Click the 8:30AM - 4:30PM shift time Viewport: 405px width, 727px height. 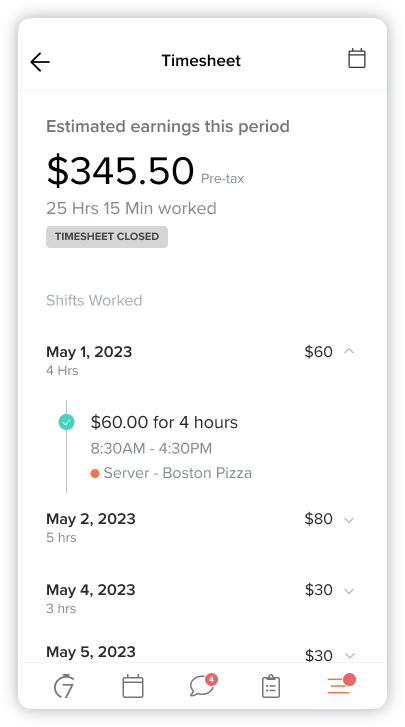tap(151, 448)
